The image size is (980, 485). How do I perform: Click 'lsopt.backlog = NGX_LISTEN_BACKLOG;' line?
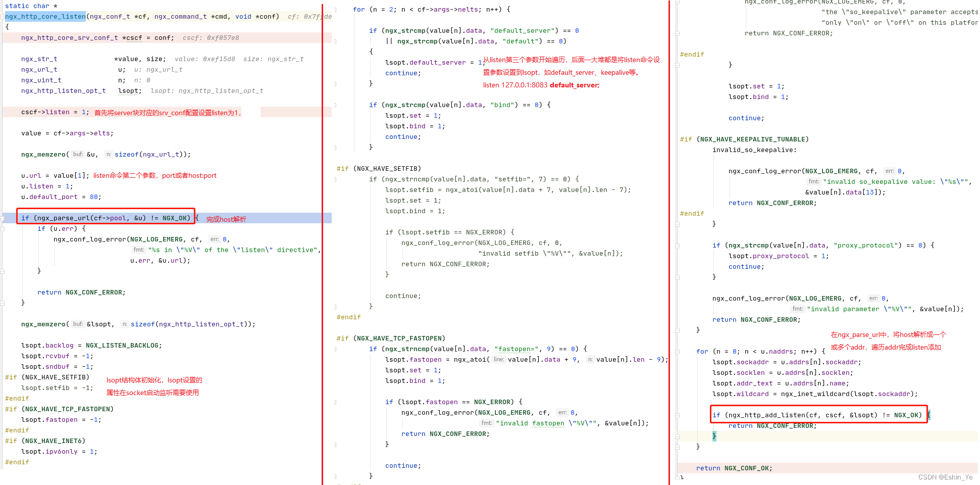(x=91, y=346)
